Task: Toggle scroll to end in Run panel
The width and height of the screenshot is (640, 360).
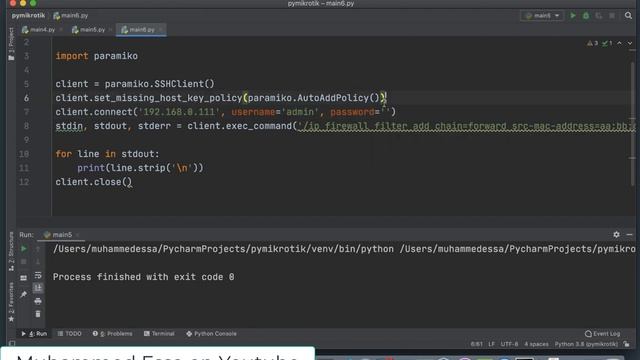Action: 38,288
